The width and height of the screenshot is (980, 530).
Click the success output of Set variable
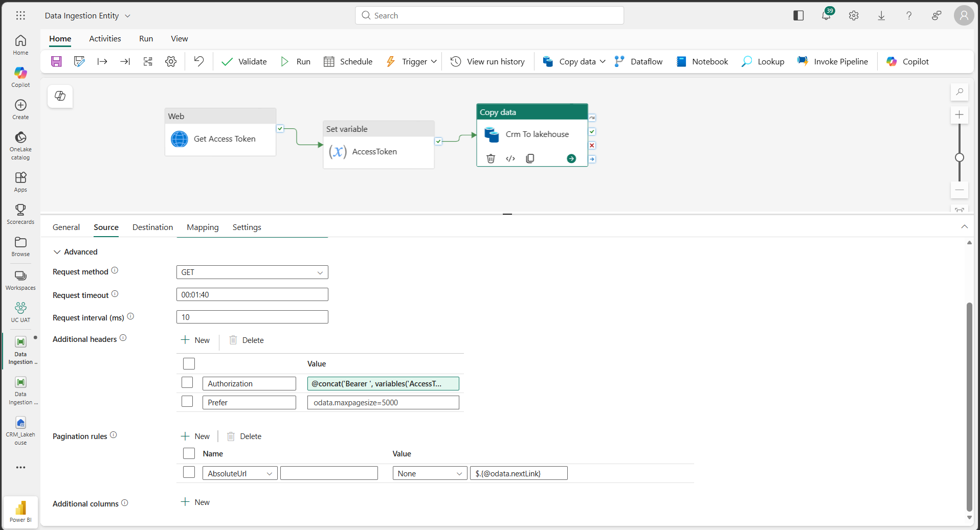pos(438,141)
